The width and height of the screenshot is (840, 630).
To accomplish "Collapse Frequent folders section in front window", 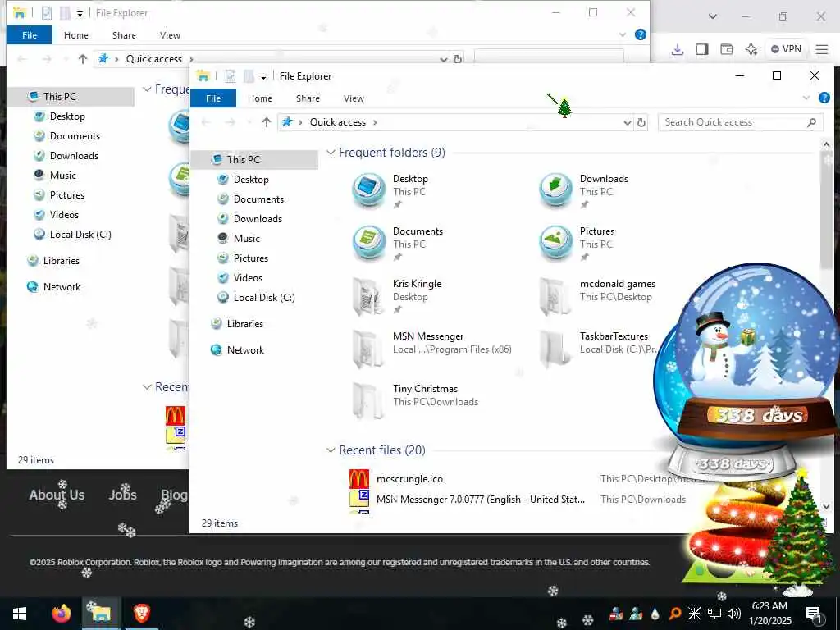I will (x=331, y=153).
